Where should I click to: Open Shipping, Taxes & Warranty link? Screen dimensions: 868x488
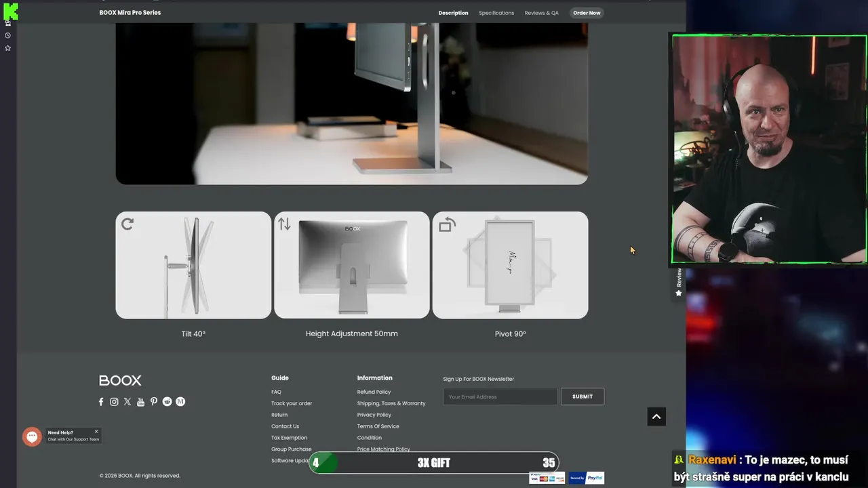point(391,403)
